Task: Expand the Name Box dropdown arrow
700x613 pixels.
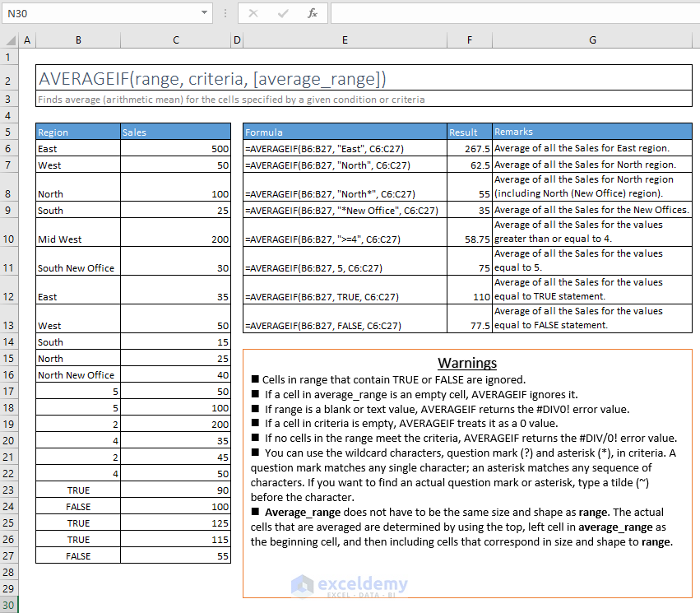Action: click(x=204, y=13)
